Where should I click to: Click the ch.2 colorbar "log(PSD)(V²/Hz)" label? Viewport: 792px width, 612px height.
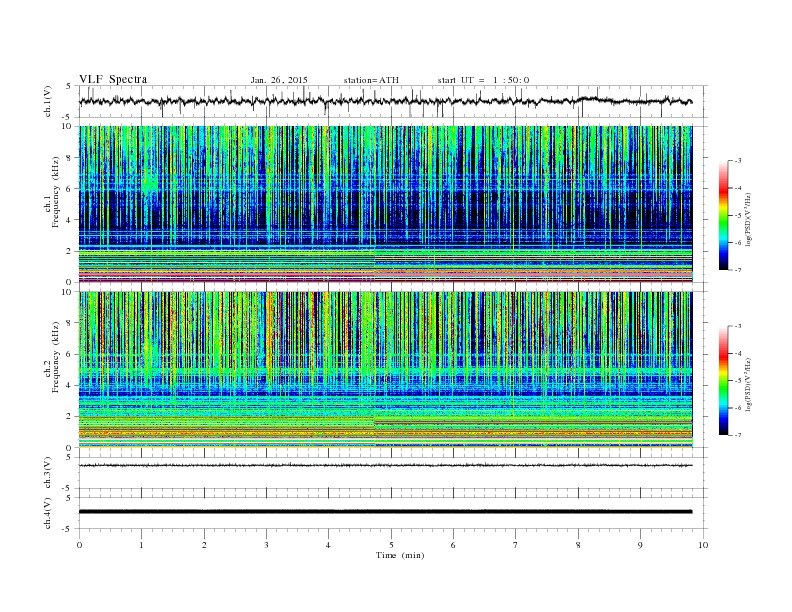click(748, 383)
